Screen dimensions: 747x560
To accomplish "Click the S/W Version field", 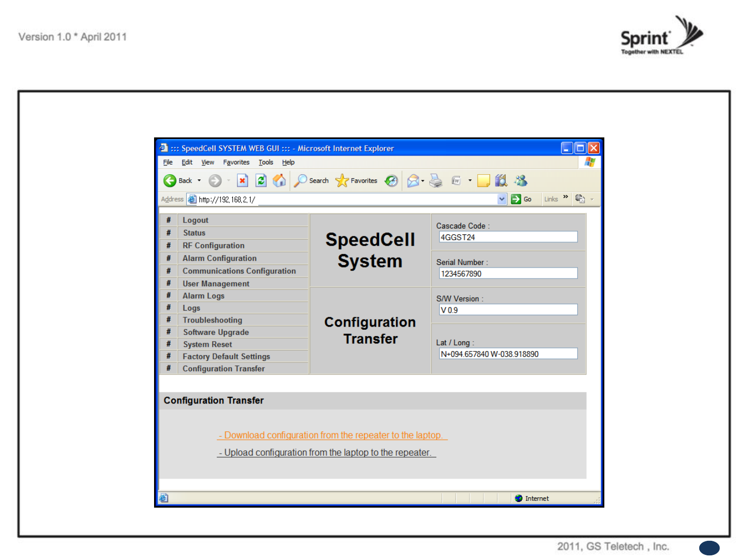I will click(x=508, y=310).
